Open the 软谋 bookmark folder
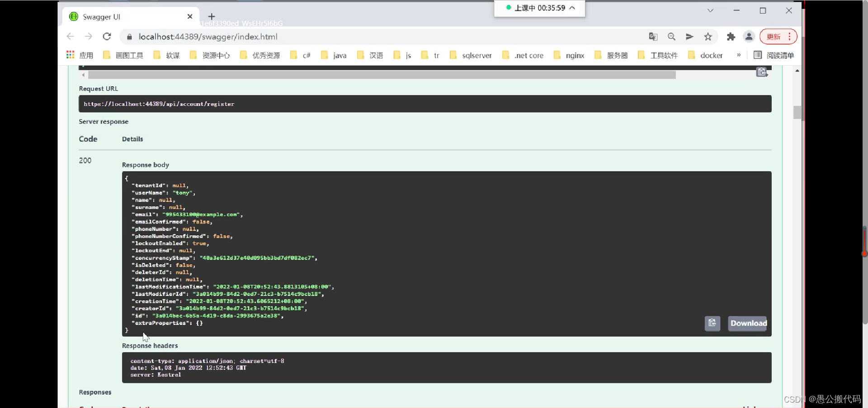Viewport: 868px width, 408px height. click(167, 55)
